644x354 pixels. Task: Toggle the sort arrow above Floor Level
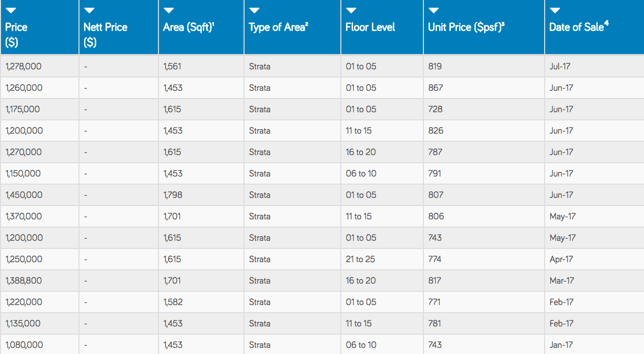point(352,11)
